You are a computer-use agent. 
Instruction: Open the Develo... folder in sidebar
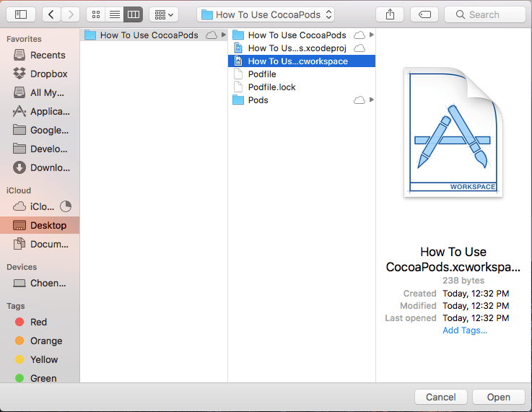tap(40, 149)
